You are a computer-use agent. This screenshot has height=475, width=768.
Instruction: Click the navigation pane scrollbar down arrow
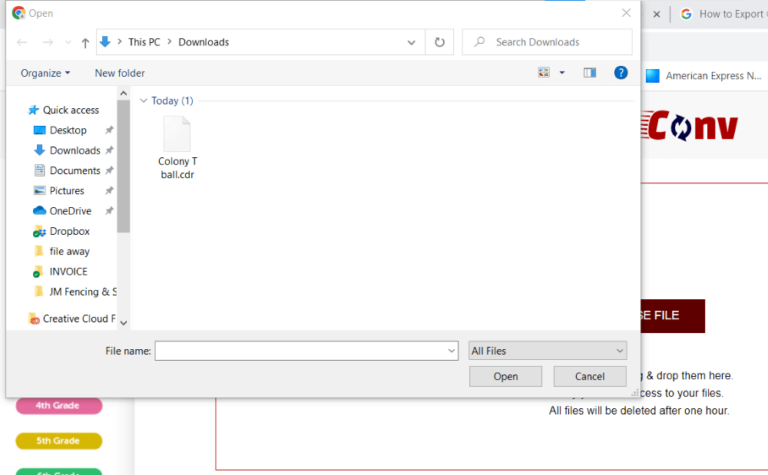pos(124,322)
